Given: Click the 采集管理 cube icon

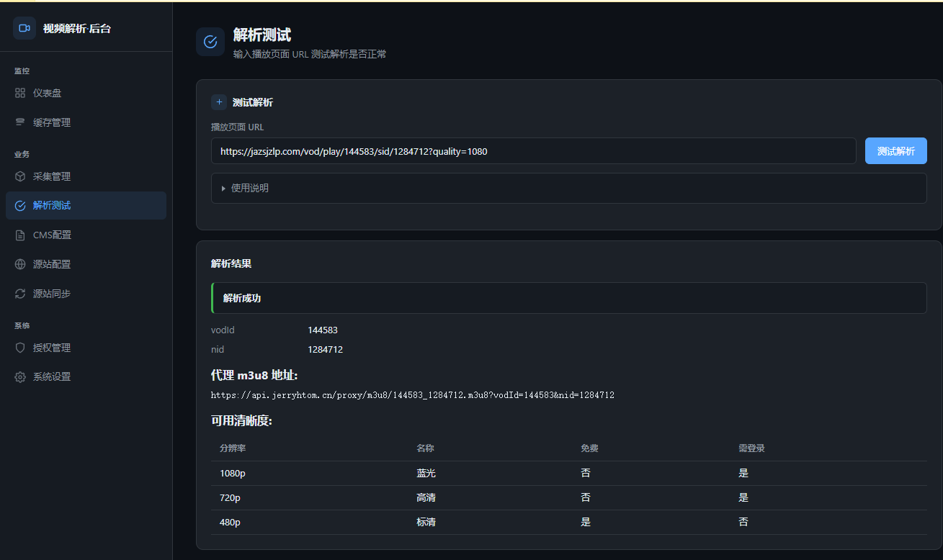Looking at the screenshot, I should point(20,176).
